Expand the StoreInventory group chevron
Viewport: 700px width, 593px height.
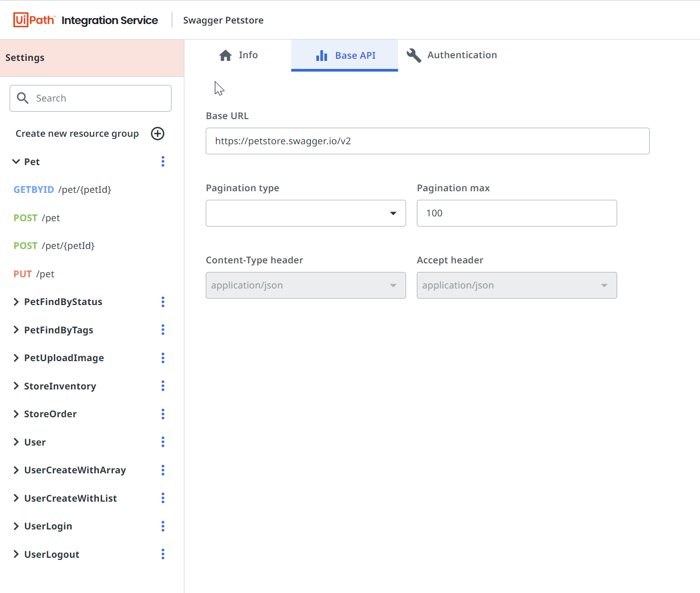[16, 386]
